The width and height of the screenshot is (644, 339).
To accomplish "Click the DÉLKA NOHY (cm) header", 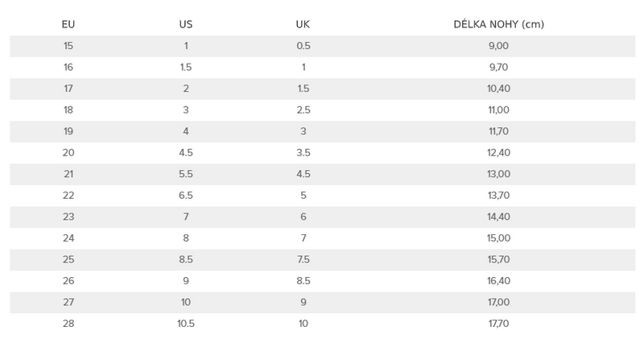I will click(498, 24).
